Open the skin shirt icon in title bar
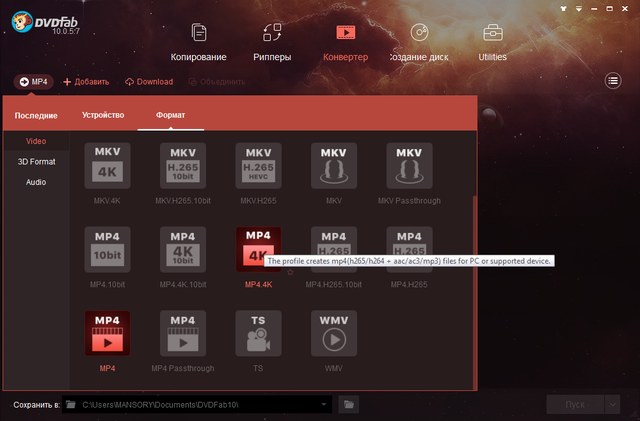Screen dimensions: 640x421 (x=564, y=9)
